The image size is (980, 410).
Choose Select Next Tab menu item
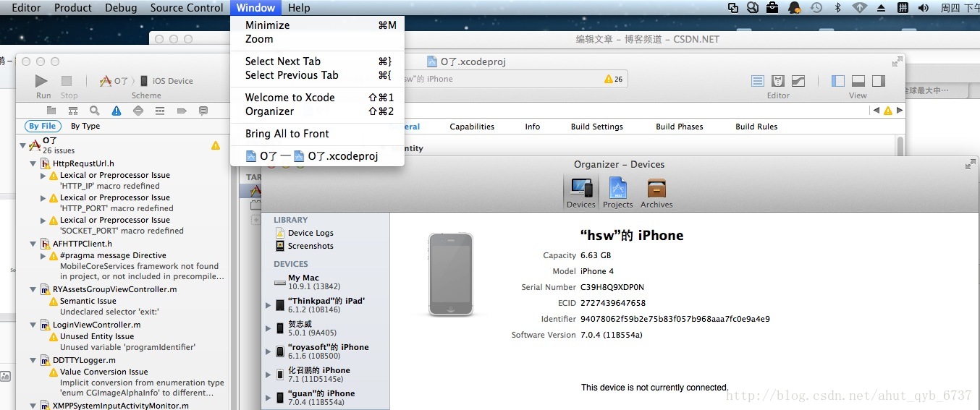pyautogui.click(x=317, y=61)
